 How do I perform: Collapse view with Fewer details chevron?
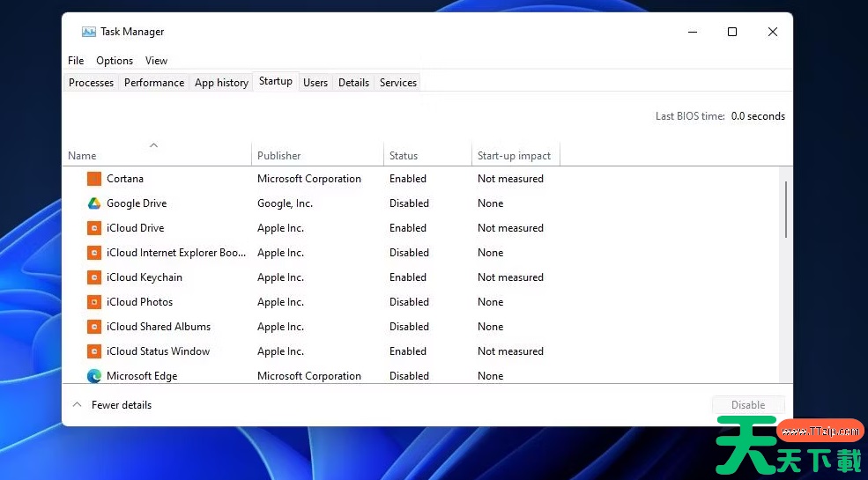78,405
